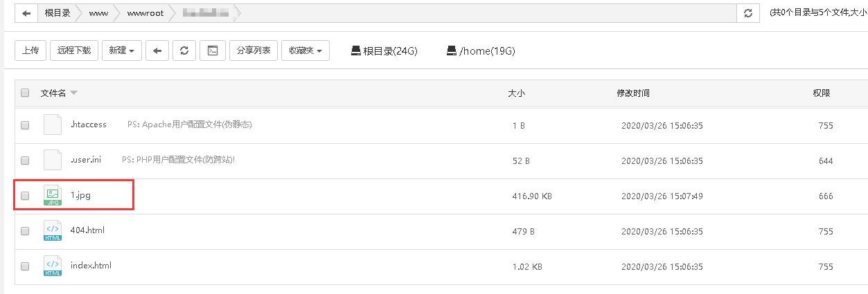This screenshot has width=868, height=294.
Task: Sort by 文件名 column header arrow
Action: [x=74, y=93]
